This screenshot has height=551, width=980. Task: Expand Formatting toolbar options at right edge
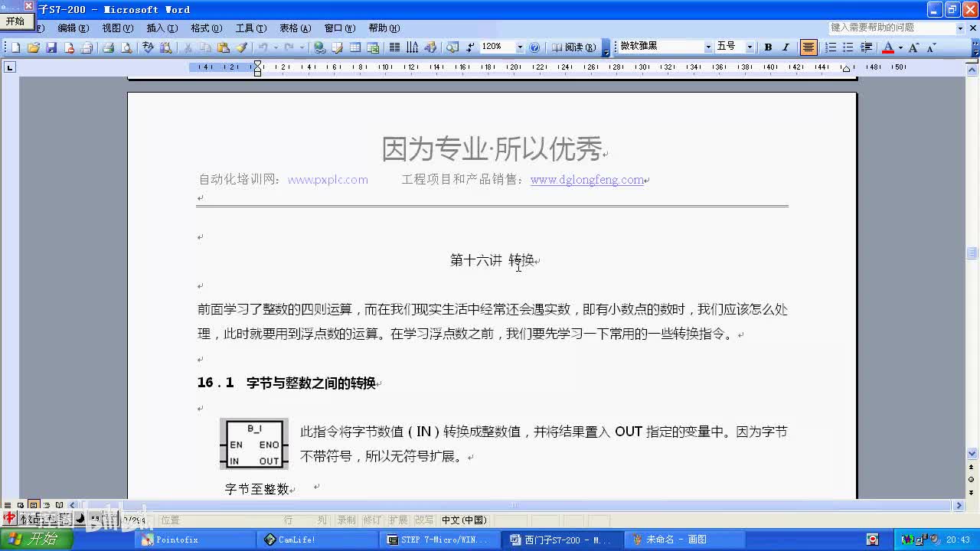(x=975, y=48)
